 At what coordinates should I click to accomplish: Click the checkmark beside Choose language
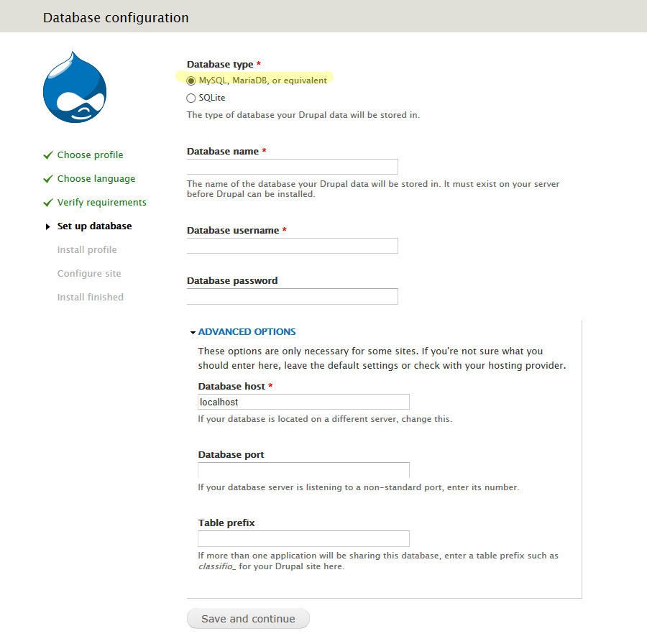48,179
